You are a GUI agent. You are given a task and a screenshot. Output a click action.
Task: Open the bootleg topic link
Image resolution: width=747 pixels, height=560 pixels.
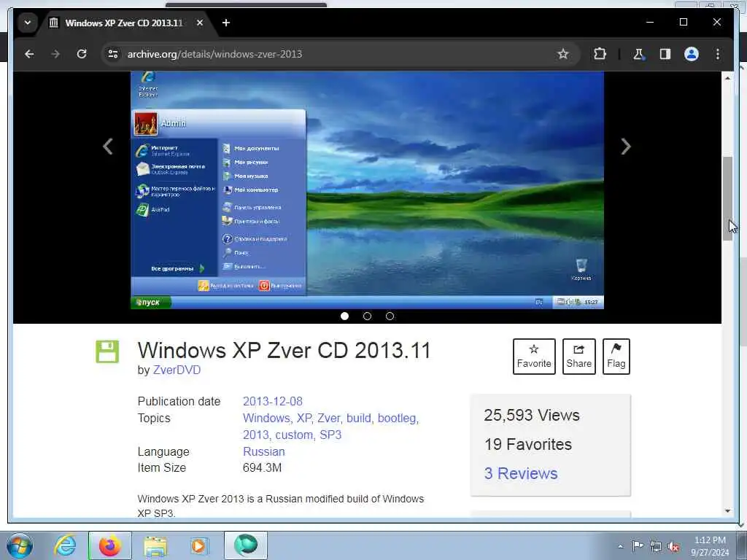pyautogui.click(x=398, y=418)
